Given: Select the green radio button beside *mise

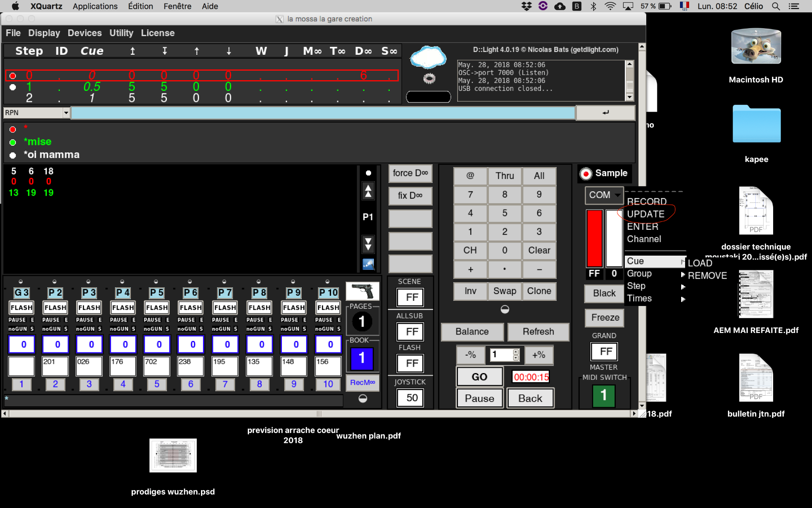Looking at the screenshot, I should tap(13, 142).
